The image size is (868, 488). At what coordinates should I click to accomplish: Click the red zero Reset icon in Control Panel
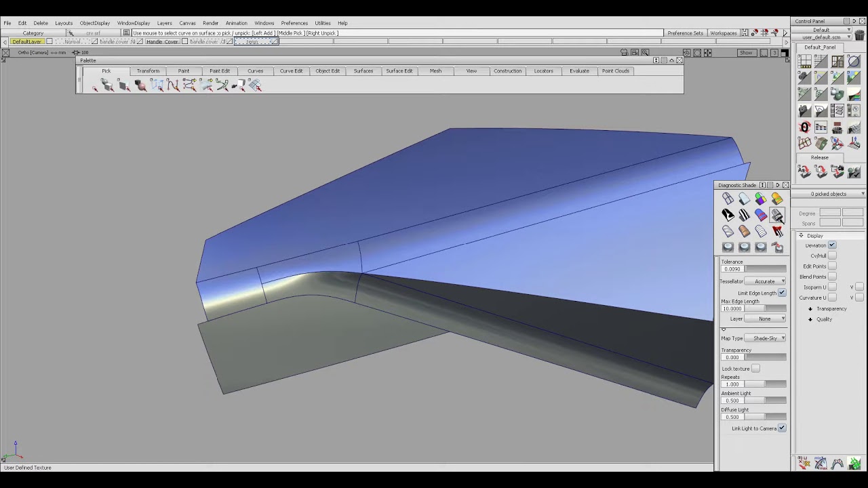[x=805, y=127]
